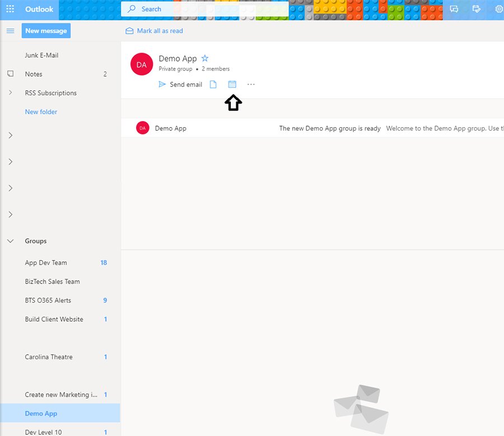Collapse the Groups section
The width and height of the screenshot is (504, 436).
point(10,240)
